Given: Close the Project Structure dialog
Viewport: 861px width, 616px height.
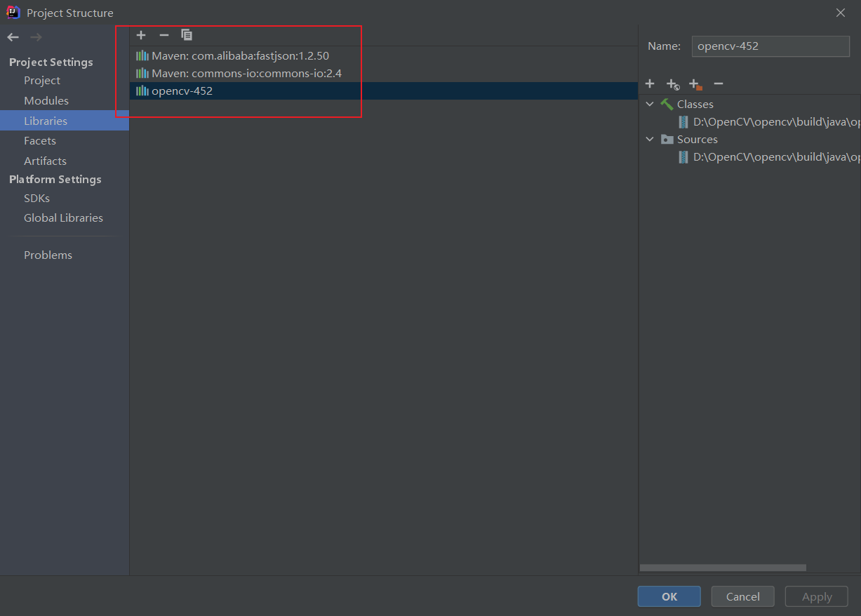Looking at the screenshot, I should (841, 13).
